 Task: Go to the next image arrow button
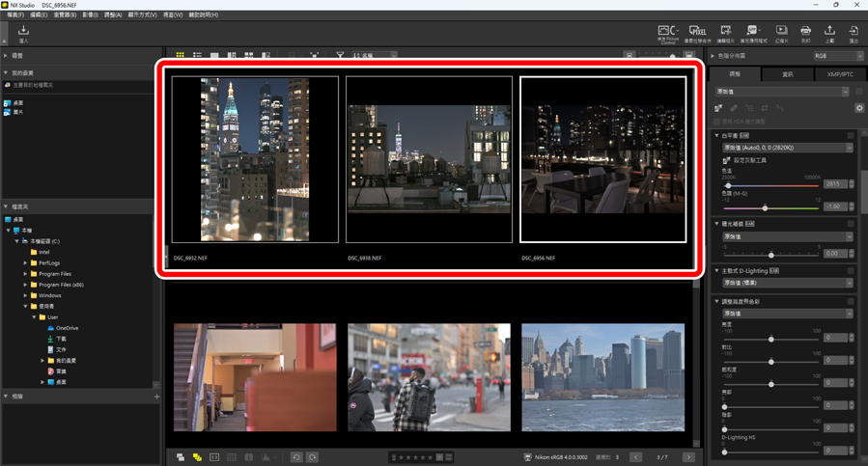[688, 457]
